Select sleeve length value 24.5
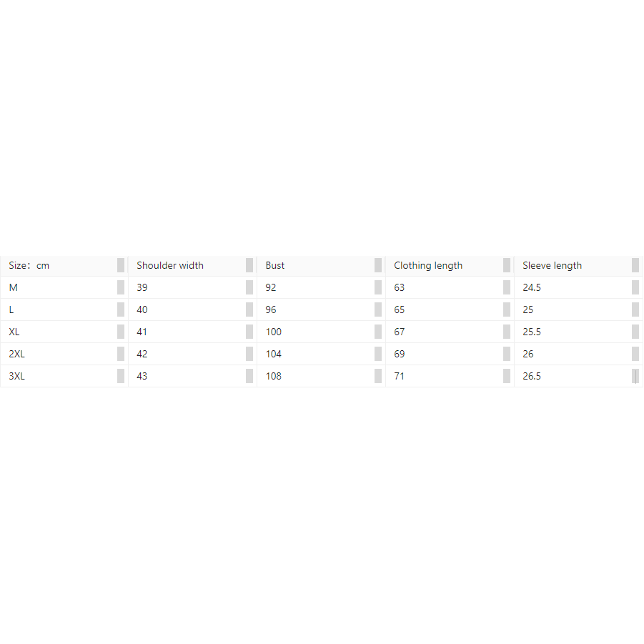The image size is (644, 644). point(532,287)
